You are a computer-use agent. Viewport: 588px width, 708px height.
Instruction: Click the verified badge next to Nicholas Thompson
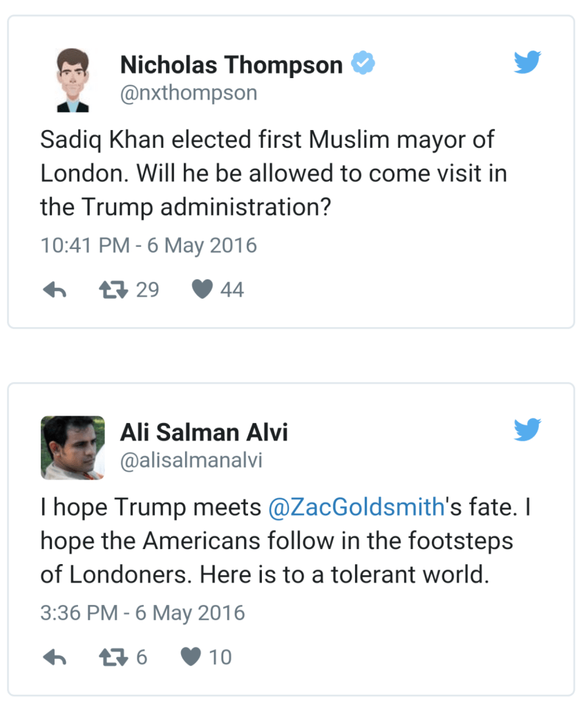coord(363,64)
